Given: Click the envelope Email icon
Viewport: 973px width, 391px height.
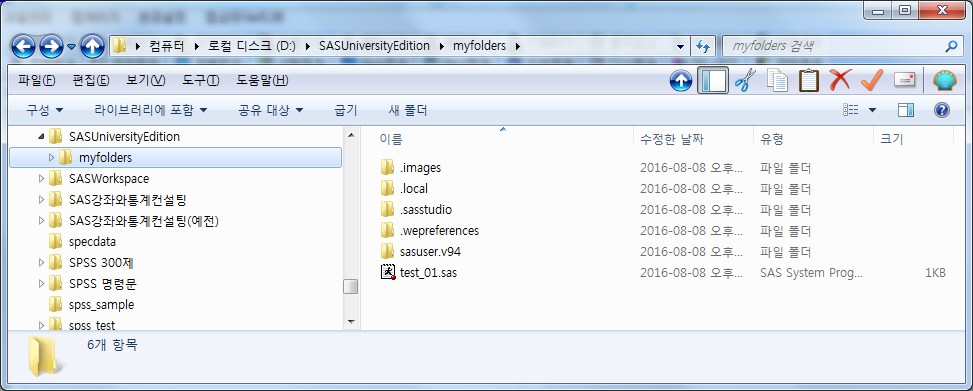Looking at the screenshot, I should point(904,80).
